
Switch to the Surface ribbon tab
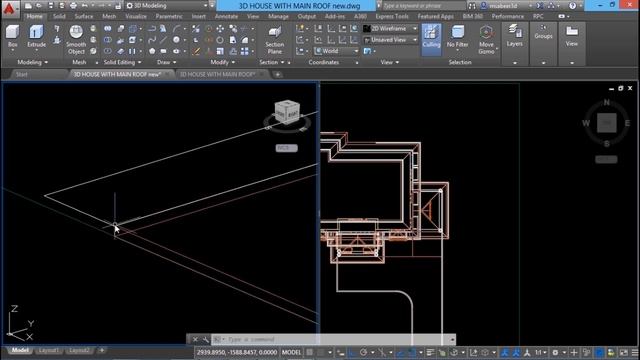[x=84, y=16]
